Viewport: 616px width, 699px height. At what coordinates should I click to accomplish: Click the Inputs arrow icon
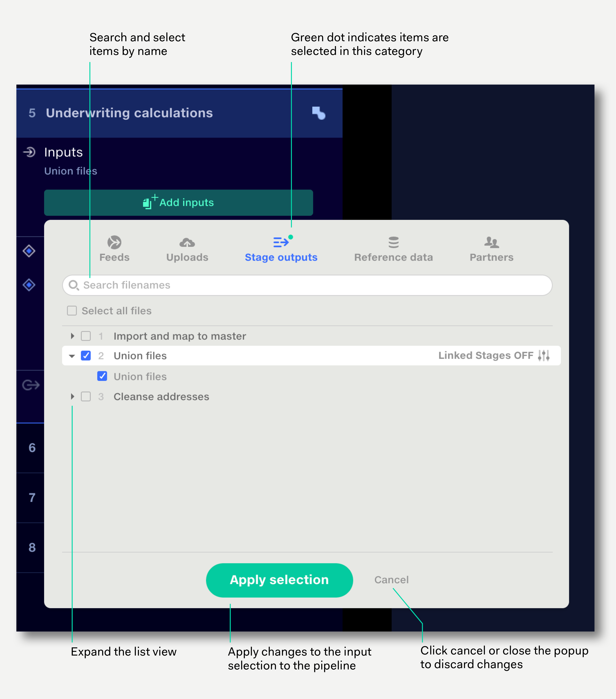pyautogui.click(x=29, y=152)
